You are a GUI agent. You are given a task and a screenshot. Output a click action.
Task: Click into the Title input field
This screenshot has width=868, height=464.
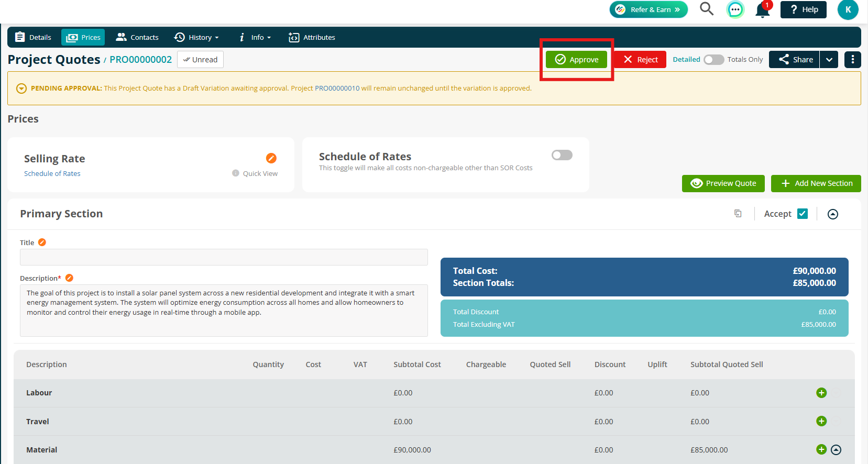(224, 257)
